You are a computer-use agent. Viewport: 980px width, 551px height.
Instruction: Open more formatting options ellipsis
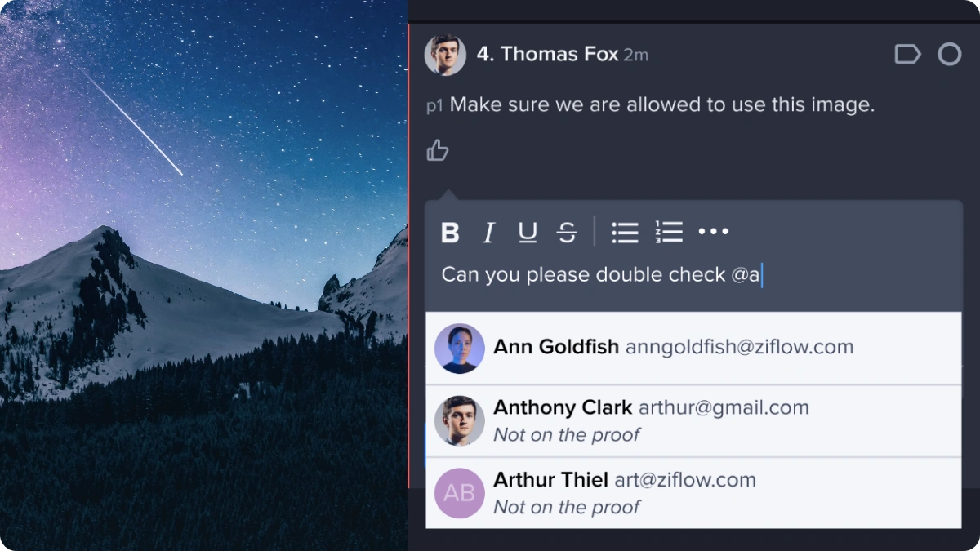click(x=713, y=232)
